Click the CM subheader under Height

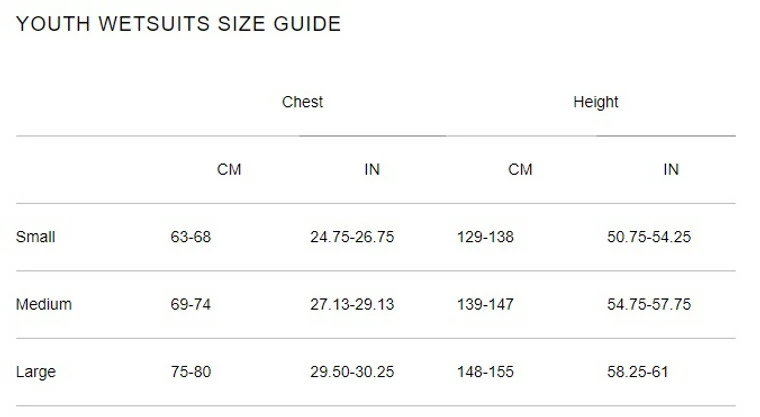(x=520, y=170)
